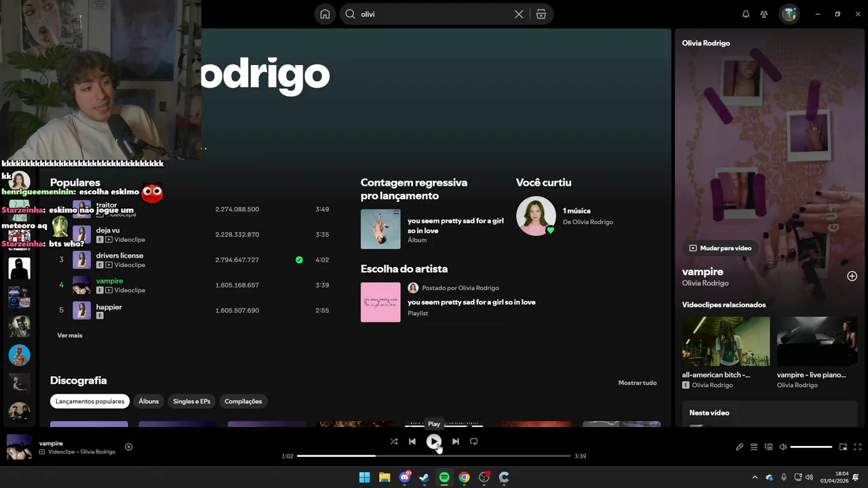Select the 'deja vu' track title
This screenshot has width=868, height=488.
[x=108, y=230]
